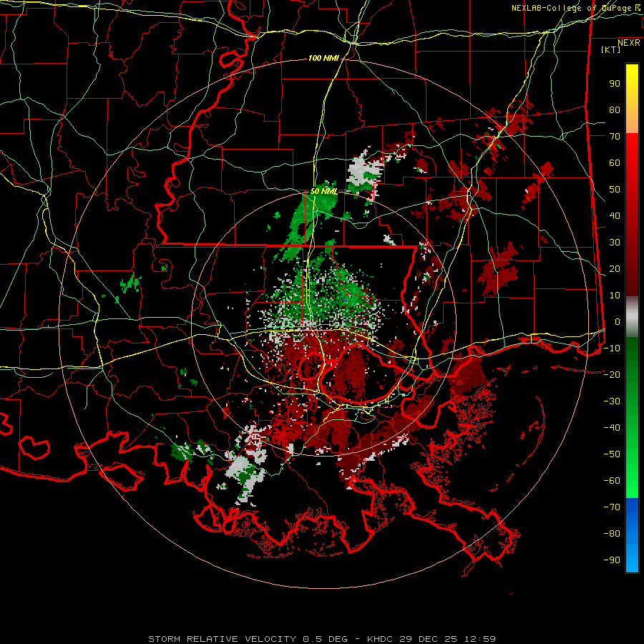This screenshot has width=644, height=644.
Task: Click the -30 value on the velocity scale
Action: coord(612,401)
